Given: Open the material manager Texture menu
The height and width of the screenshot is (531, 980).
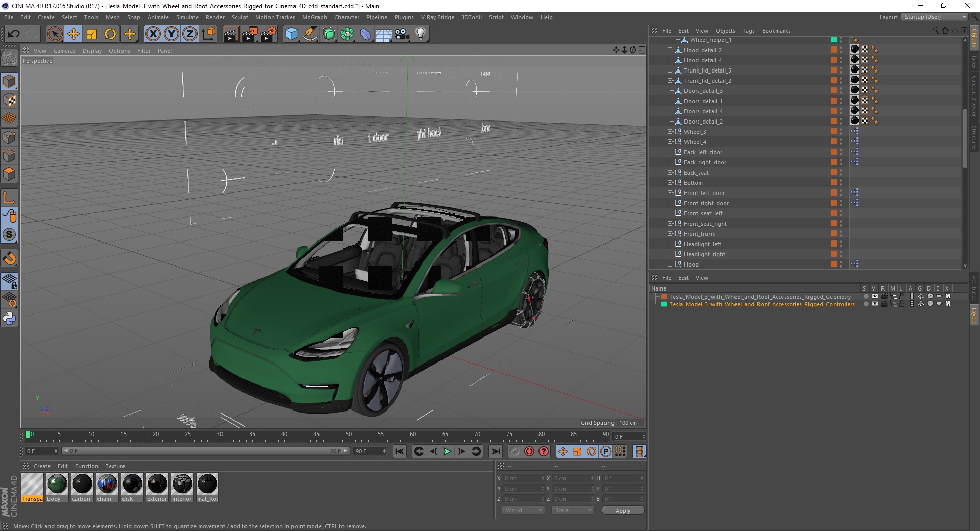Looking at the screenshot, I should point(115,466).
